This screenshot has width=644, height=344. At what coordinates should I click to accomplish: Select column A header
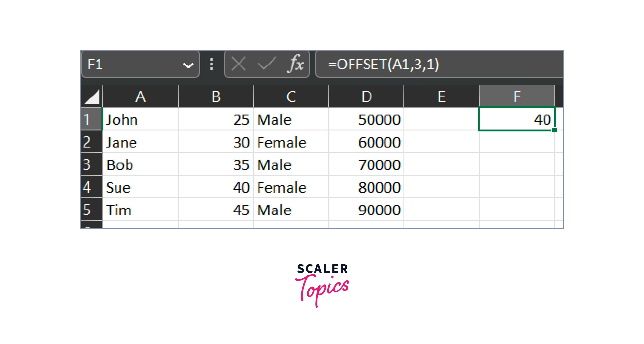click(x=140, y=97)
